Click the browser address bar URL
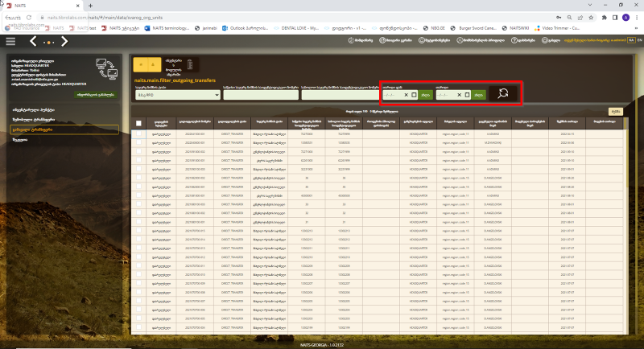This screenshot has width=644, height=349. (x=105, y=18)
